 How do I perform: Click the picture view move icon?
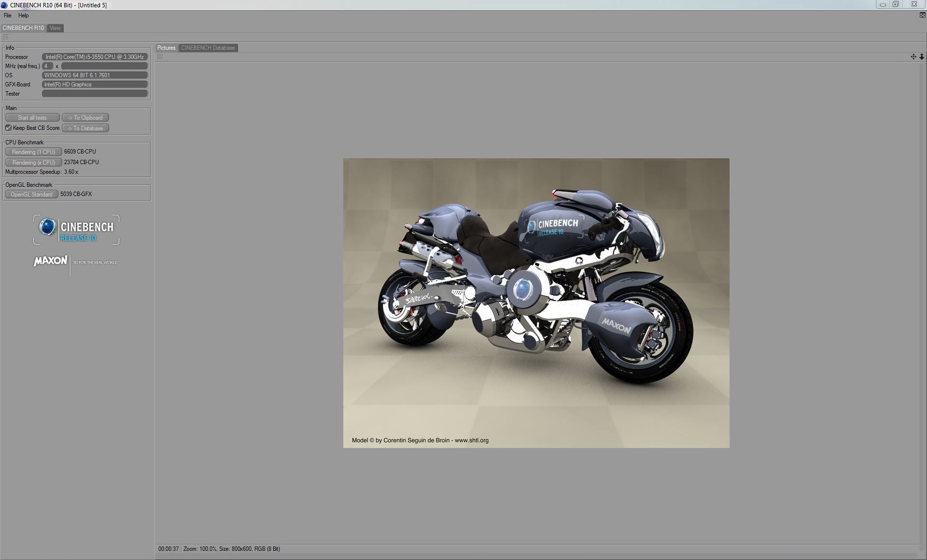913,57
